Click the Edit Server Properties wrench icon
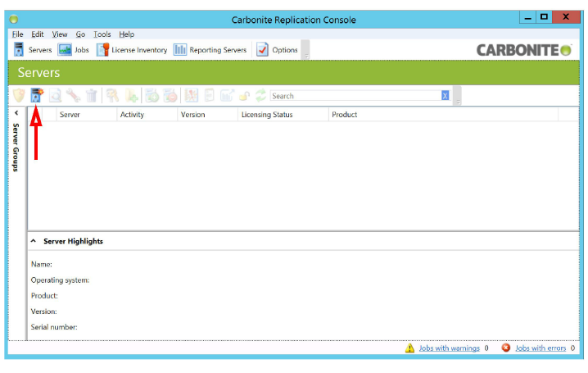 tap(73, 95)
